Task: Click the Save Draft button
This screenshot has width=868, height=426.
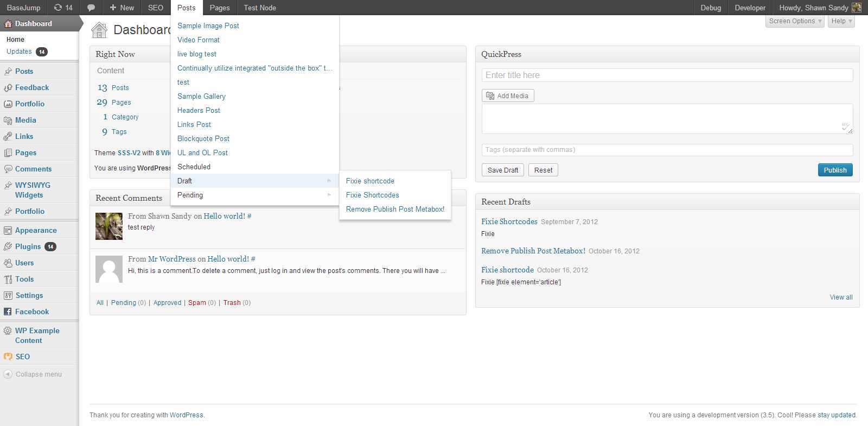Action: (503, 170)
